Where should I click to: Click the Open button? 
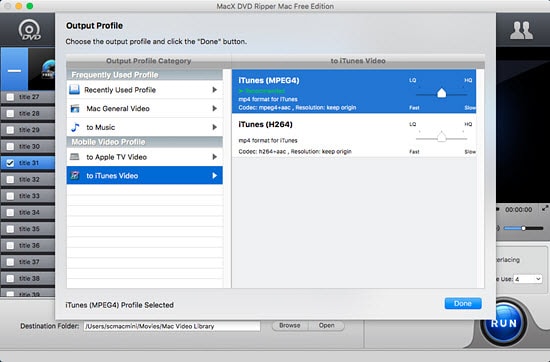point(327,326)
